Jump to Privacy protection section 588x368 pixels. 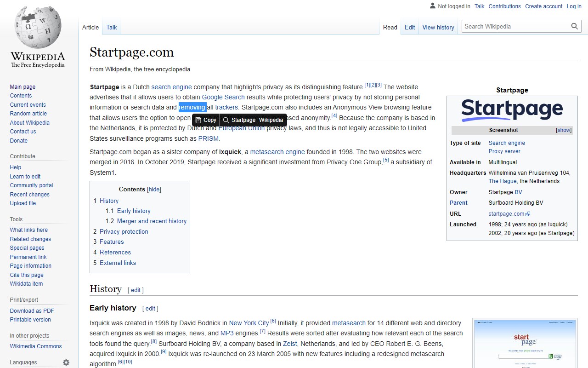[x=124, y=232]
